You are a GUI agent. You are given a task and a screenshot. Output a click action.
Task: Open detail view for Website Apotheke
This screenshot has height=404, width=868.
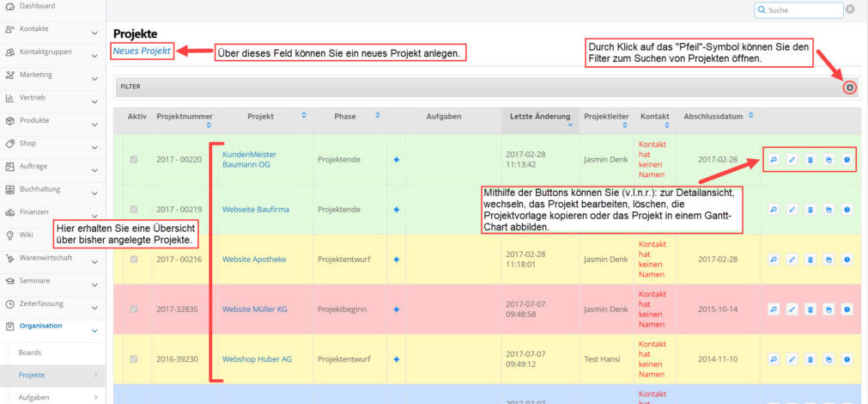[x=774, y=260]
